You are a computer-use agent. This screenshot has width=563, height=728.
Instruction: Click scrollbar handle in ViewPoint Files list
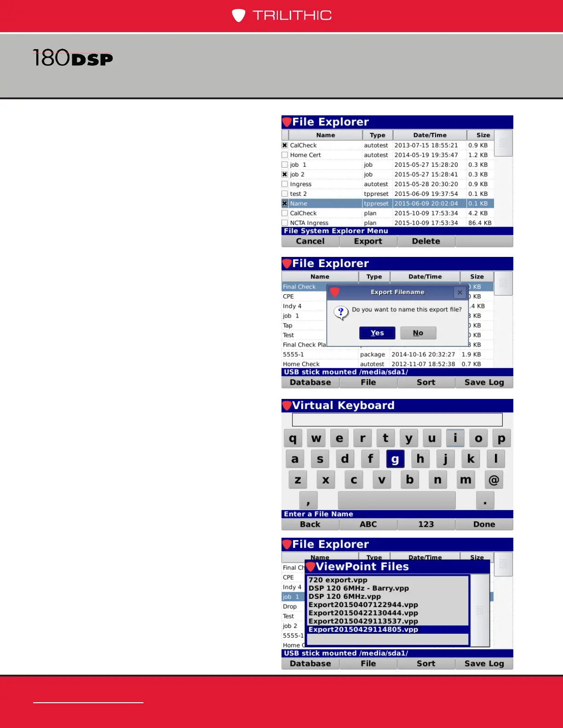click(x=480, y=610)
